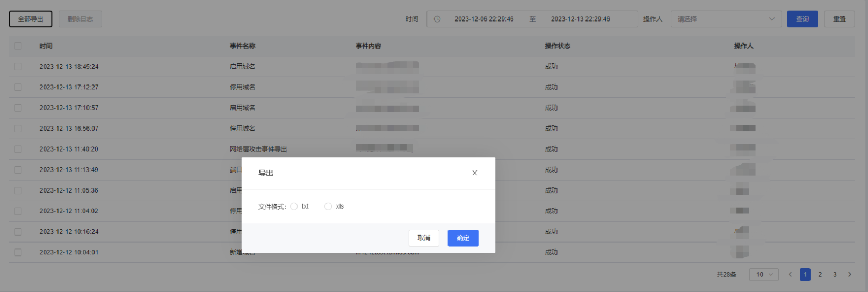The height and width of the screenshot is (292, 868).
Task: Check the row dated 2023-12-13 18:45:24
Action: [18, 67]
